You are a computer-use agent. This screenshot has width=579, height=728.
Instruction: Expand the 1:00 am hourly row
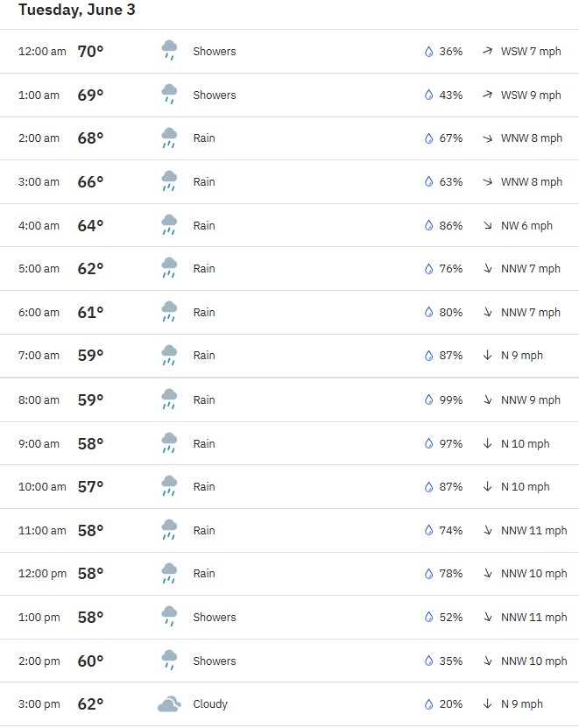tap(289, 95)
